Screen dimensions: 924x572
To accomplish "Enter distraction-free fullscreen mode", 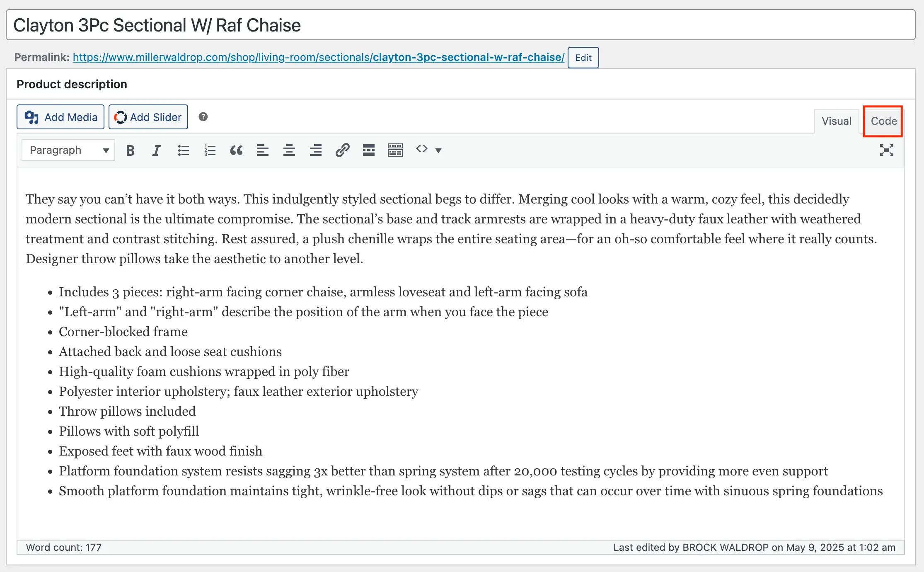I will coord(886,150).
